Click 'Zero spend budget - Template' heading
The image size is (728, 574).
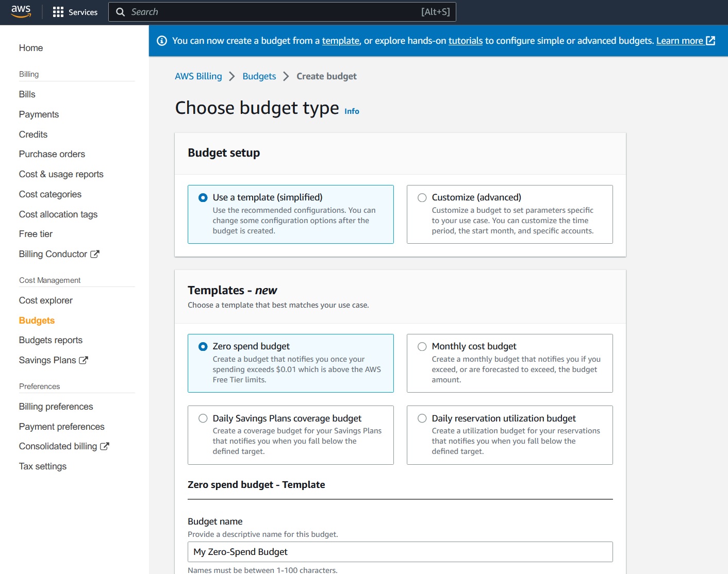coord(256,485)
